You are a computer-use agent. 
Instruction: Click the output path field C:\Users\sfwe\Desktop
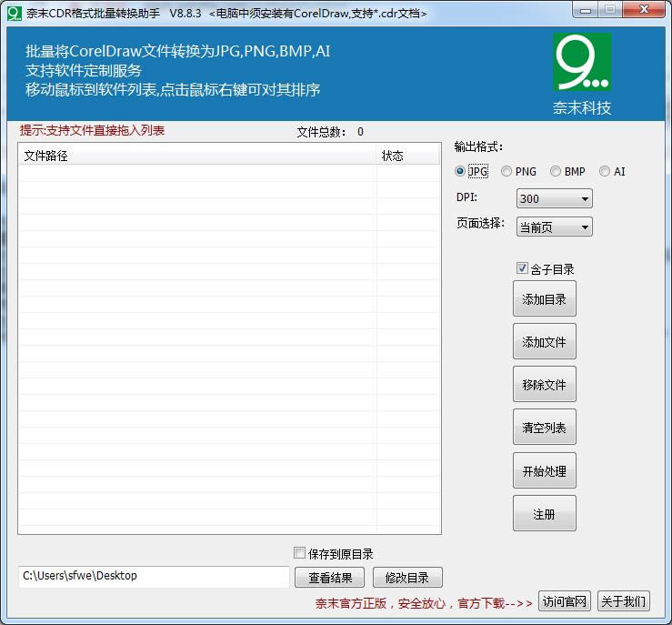click(x=154, y=576)
